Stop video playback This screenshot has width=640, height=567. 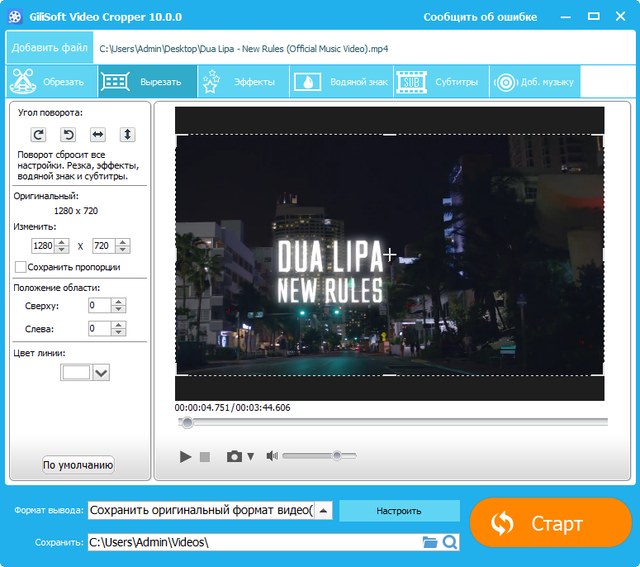pos(205,456)
